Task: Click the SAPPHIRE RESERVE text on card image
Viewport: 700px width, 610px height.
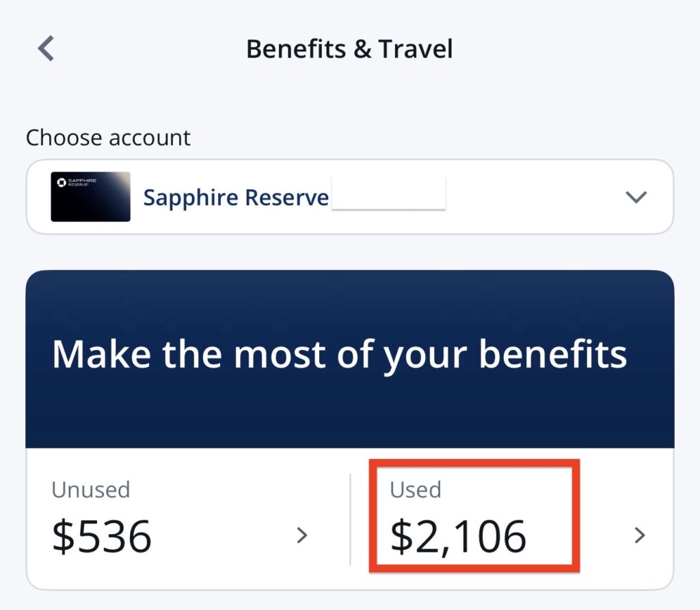Action: point(82,183)
